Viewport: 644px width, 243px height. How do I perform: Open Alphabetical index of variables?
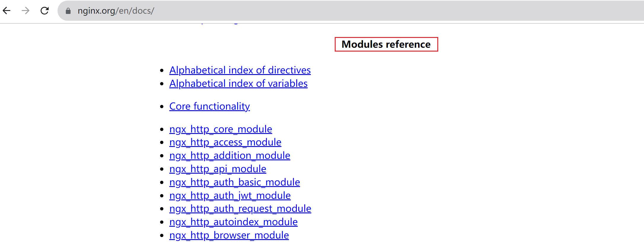pos(238,84)
